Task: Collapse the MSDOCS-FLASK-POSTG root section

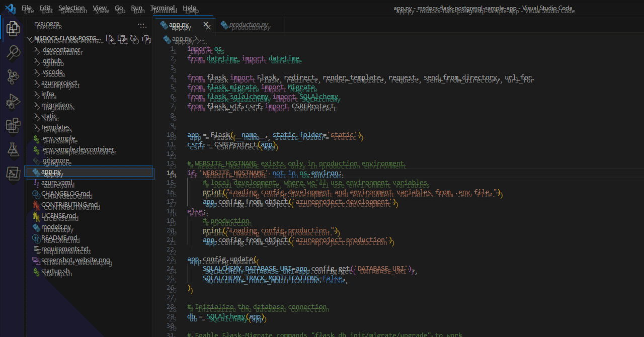Action: (65, 39)
